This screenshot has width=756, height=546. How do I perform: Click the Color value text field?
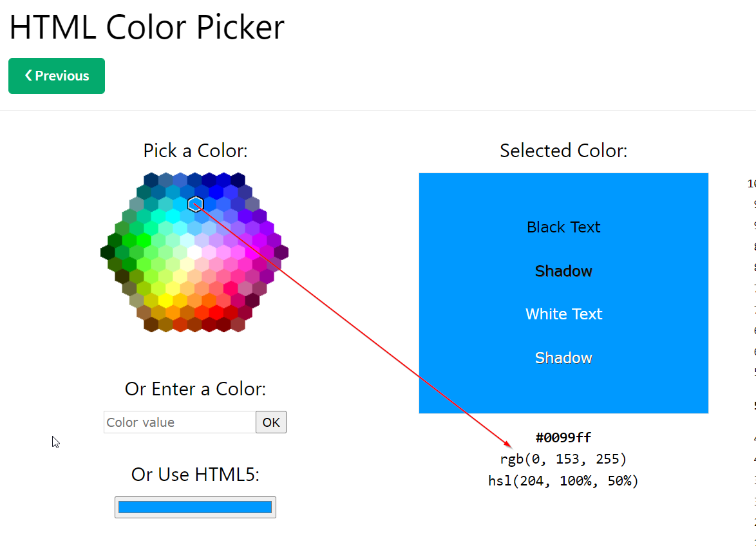click(x=180, y=422)
